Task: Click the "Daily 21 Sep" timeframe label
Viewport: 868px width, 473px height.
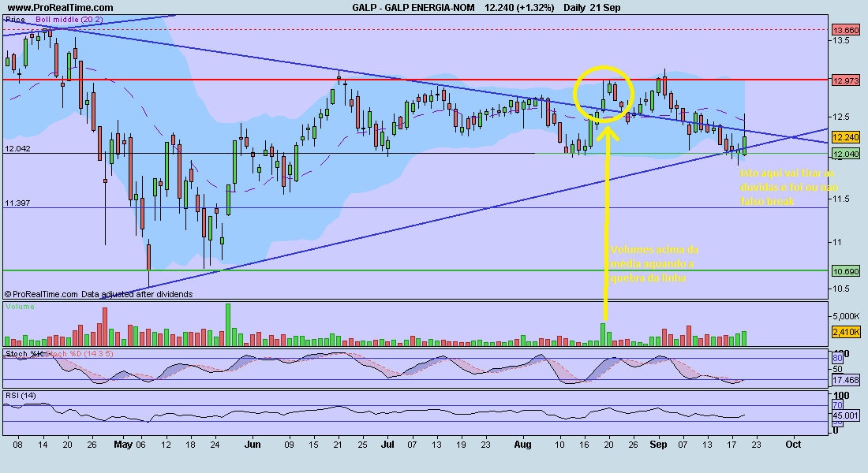Action: (x=592, y=8)
